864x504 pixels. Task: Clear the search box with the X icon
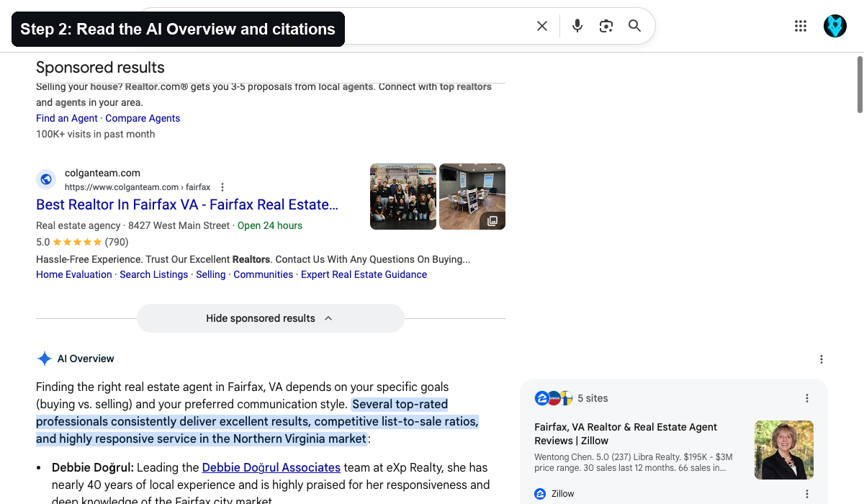(x=542, y=26)
